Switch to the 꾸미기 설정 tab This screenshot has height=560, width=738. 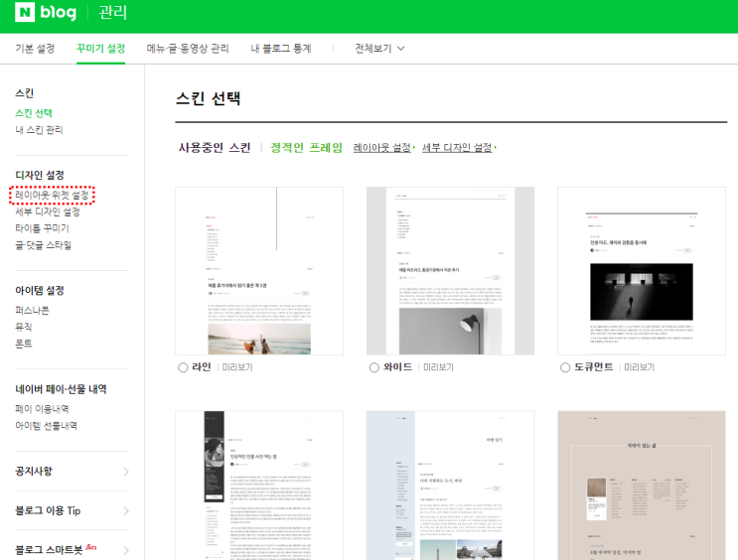click(x=100, y=49)
